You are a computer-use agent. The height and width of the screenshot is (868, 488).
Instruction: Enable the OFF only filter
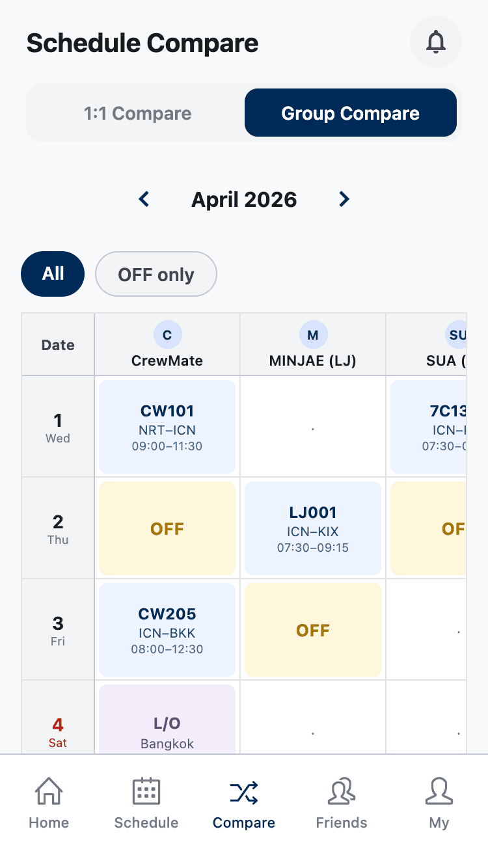tap(156, 274)
